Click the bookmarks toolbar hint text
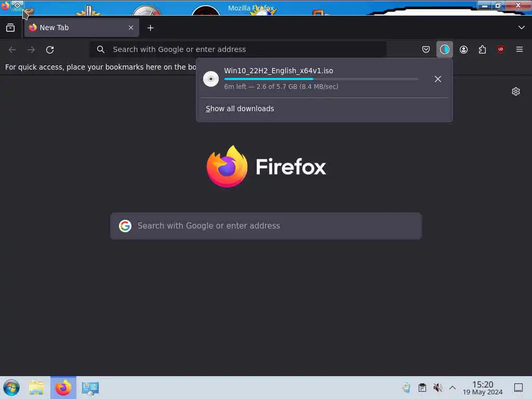Screen dimensions: 532x399 point(100,67)
